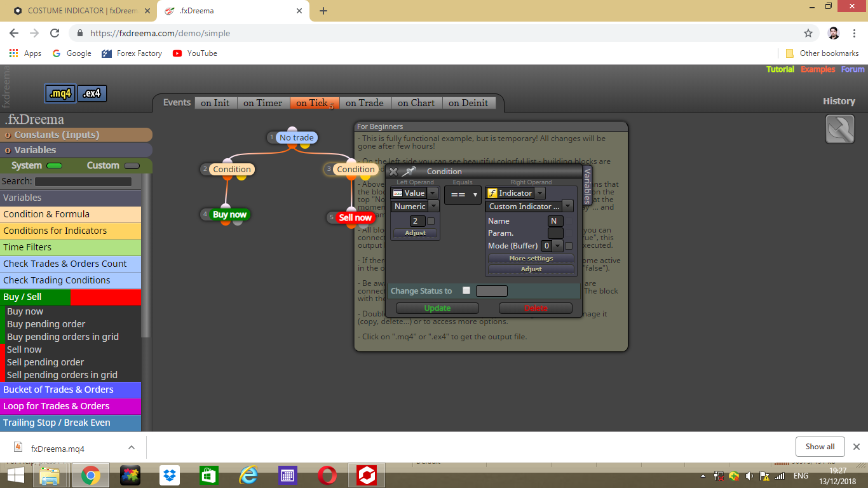Click the Change Status to value field
The width and height of the screenshot is (868, 488).
pos(492,291)
